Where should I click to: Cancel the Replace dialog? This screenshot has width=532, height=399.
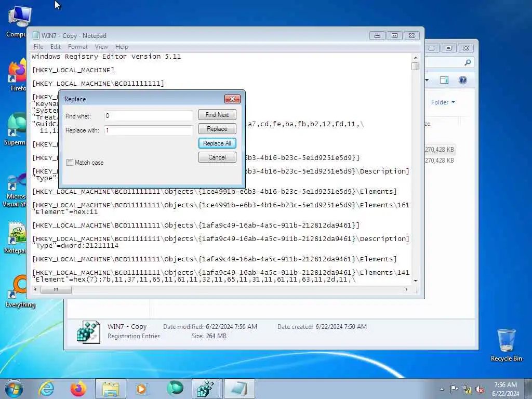217,157
